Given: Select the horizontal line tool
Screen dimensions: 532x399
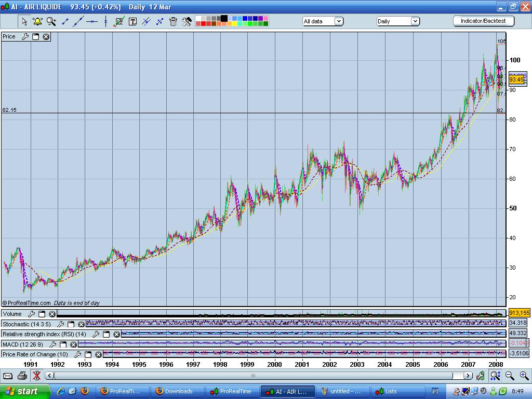Looking at the screenshot, I should point(91,21).
